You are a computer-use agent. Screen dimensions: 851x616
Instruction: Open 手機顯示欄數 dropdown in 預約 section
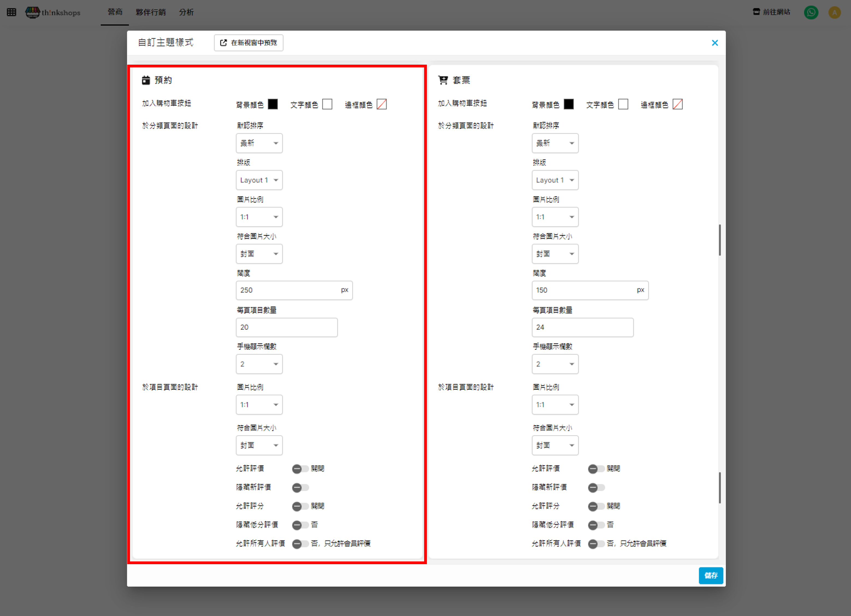point(259,364)
